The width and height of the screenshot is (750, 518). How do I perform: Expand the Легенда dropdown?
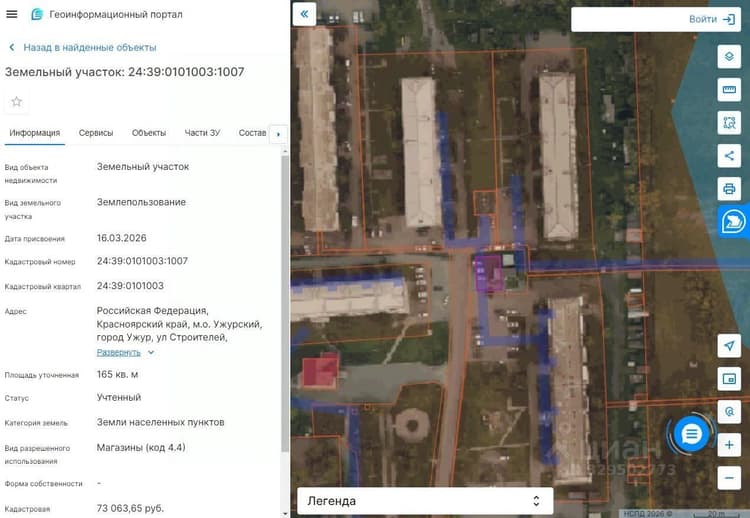(x=425, y=501)
